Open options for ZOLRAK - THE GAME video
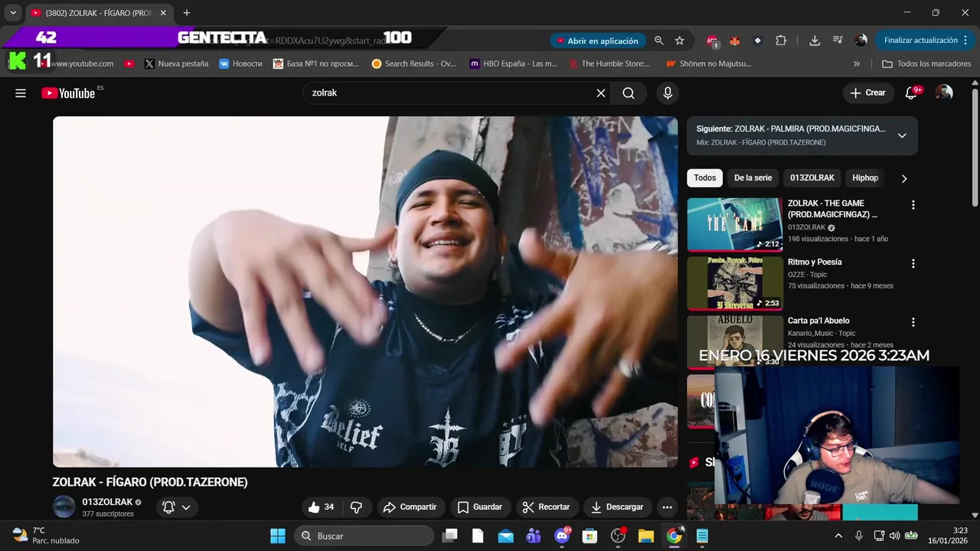This screenshot has height=551, width=980. 913,205
